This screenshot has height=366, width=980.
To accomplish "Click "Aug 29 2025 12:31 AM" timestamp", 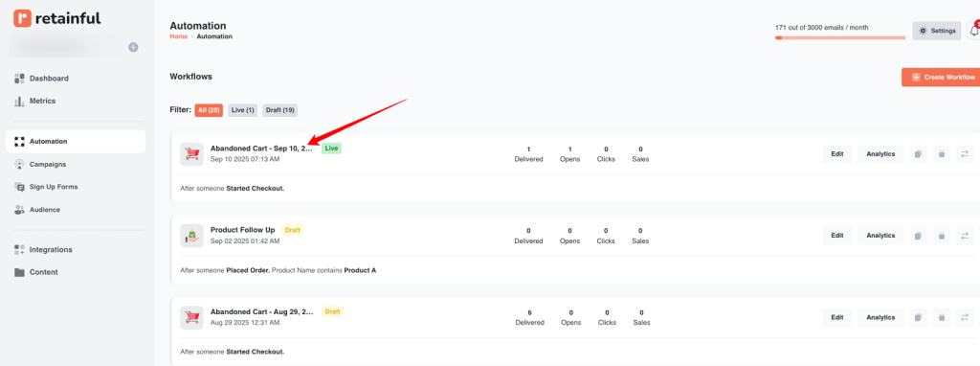I will [245, 322].
